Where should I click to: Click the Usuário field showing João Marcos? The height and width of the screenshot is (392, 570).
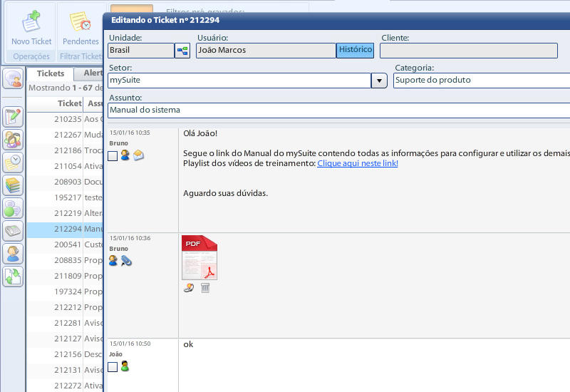click(x=266, y=51)
